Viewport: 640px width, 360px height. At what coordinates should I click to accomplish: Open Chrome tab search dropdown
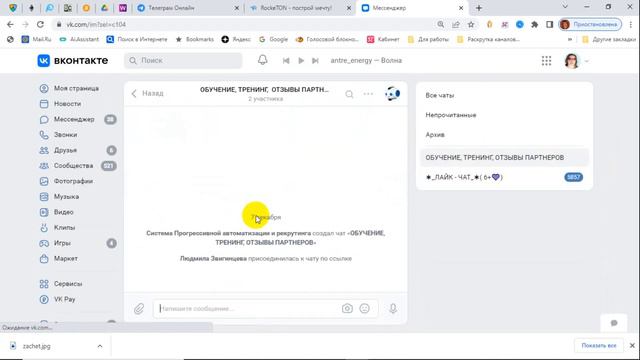[x=565, y=7]
